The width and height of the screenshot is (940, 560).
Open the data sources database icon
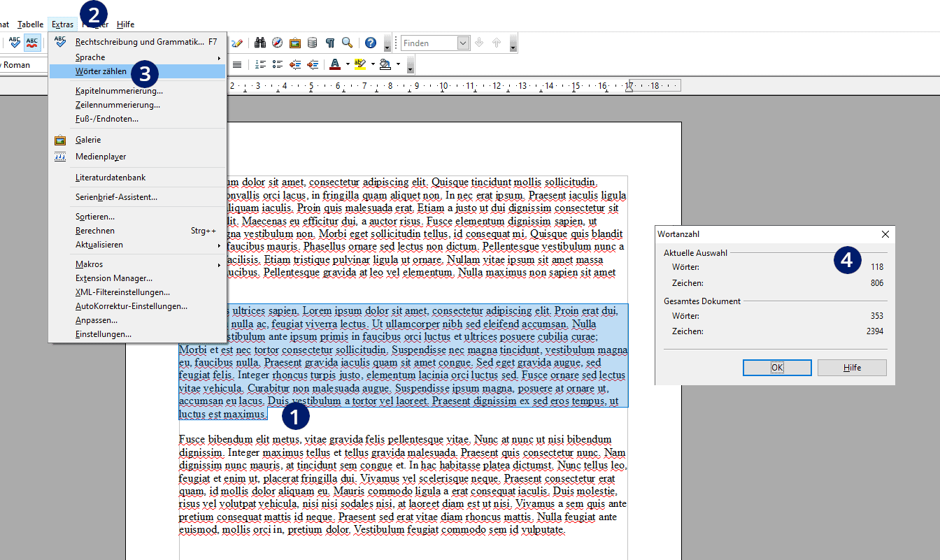(312, 43)
